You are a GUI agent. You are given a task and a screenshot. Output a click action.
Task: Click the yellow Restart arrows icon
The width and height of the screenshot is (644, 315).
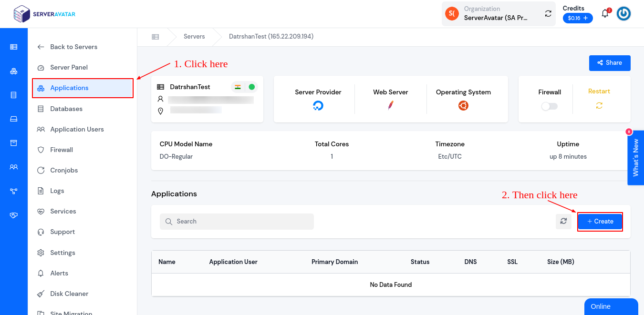pos(599,106)
